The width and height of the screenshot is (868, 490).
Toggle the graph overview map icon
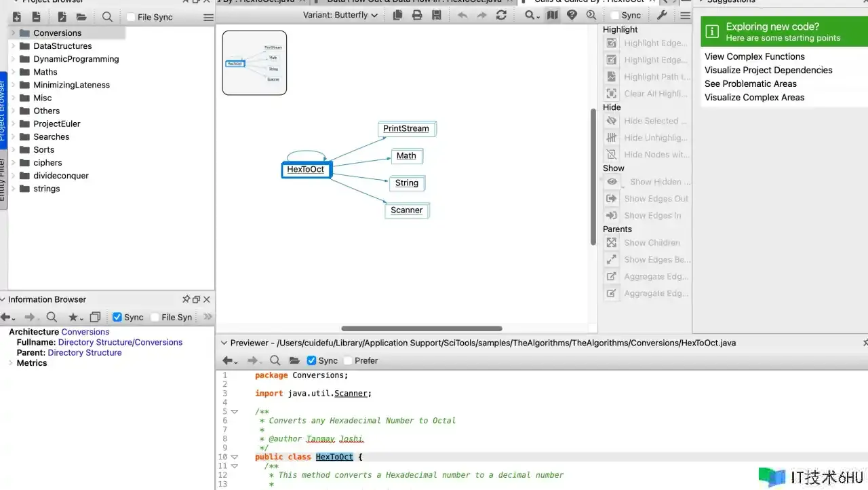click(553, 15)
